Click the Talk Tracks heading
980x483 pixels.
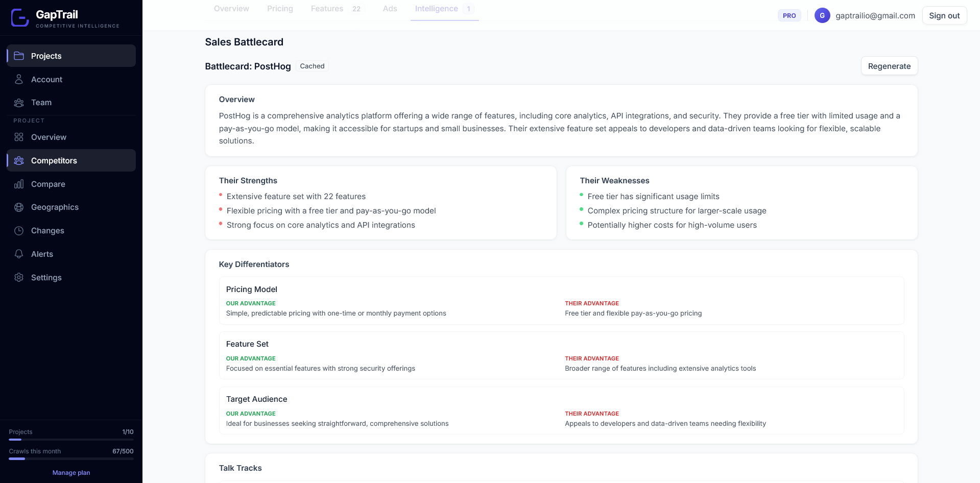click(240, 468)
